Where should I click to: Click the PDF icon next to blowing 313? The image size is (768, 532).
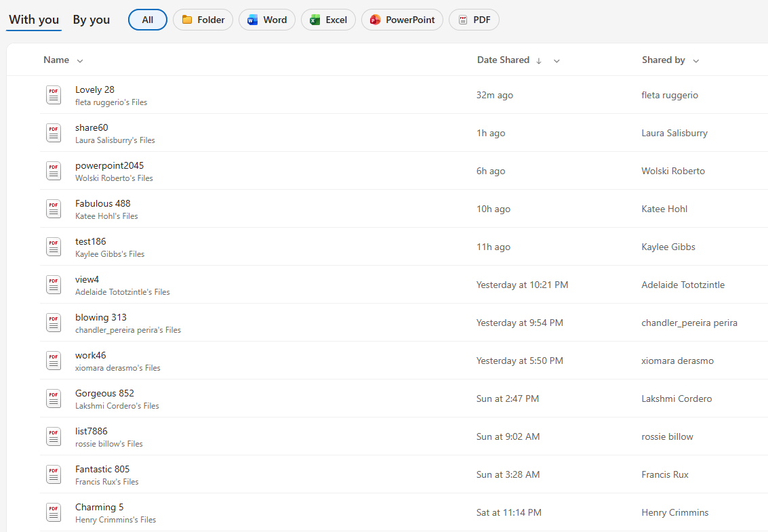54,323
